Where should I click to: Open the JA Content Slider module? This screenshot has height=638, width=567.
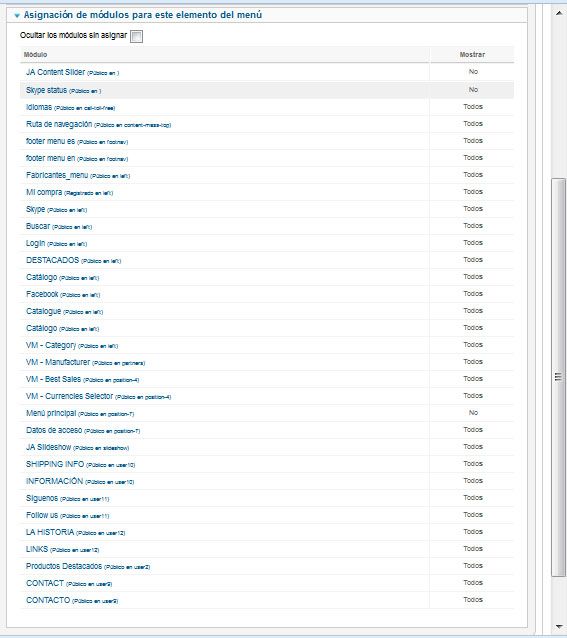pyautogui.click(x=55, y=72)
